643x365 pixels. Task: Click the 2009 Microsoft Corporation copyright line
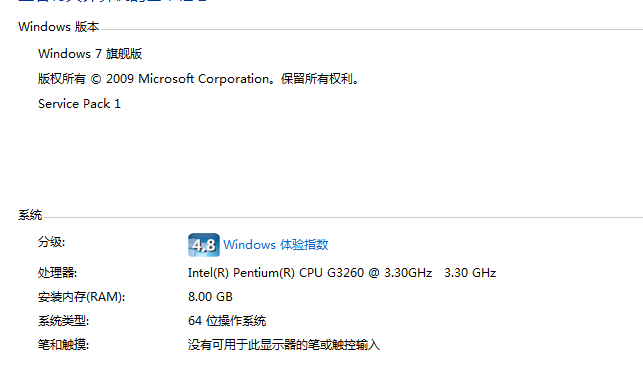point(199,79)
